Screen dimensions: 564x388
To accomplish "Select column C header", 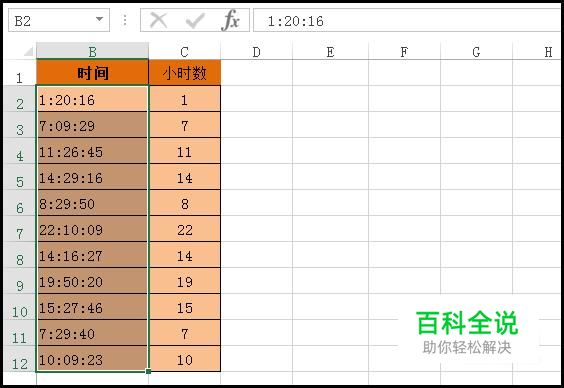I will click(185, 51).
